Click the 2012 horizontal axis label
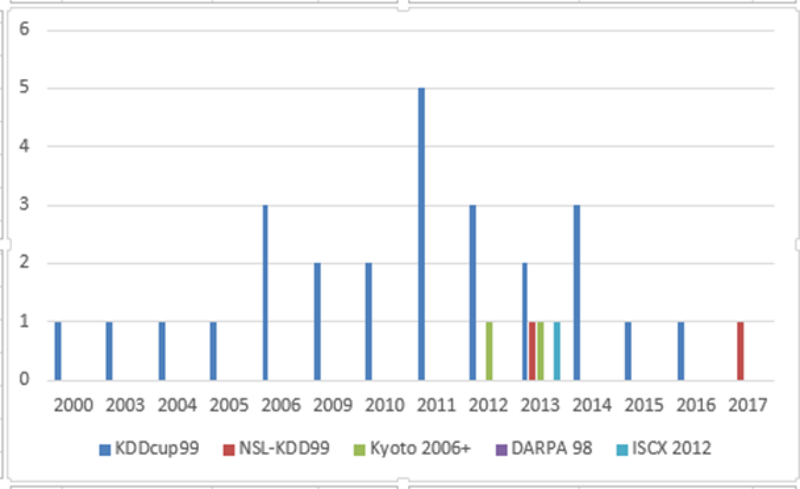This screenshot has width=800, height=489. 488,405
